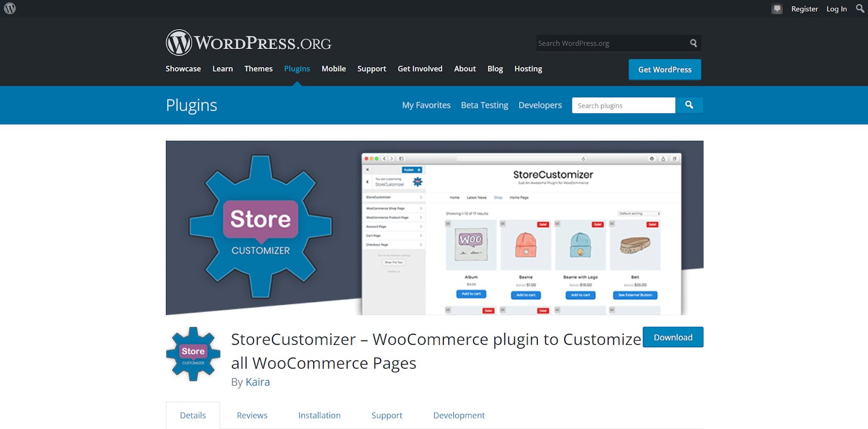Click the Get WordPress button
This screenshot has width=868, height=429.
pyautogui.click(x=665, y=69)
